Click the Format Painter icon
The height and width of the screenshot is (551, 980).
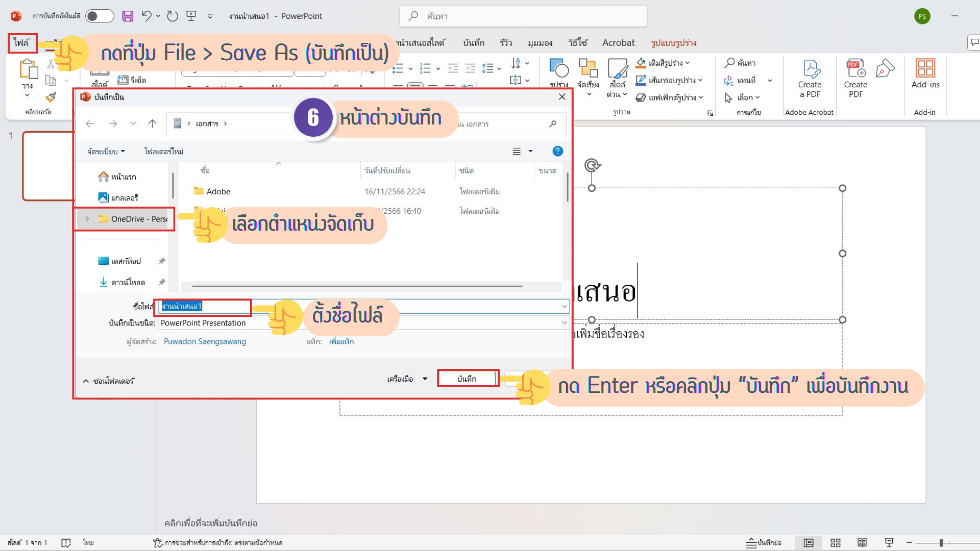pyautogui.click(x=51, y=97)
